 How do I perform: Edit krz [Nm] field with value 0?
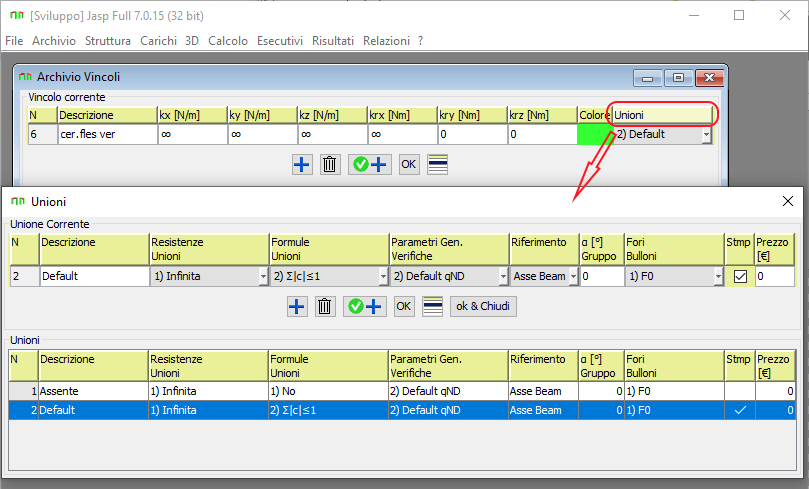point(542,135)
